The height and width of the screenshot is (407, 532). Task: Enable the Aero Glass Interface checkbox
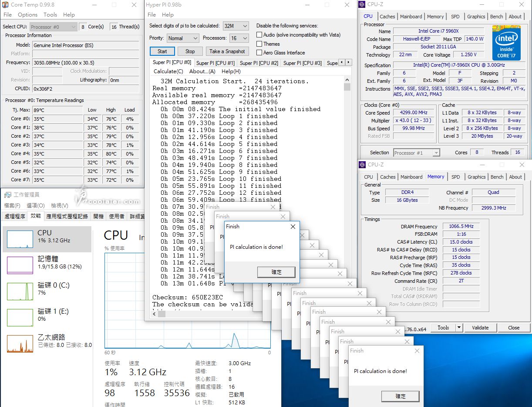259,53
